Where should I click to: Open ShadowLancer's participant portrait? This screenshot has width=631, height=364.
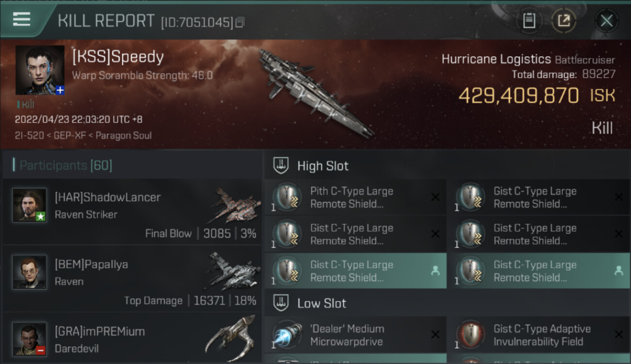coord(30,205)
